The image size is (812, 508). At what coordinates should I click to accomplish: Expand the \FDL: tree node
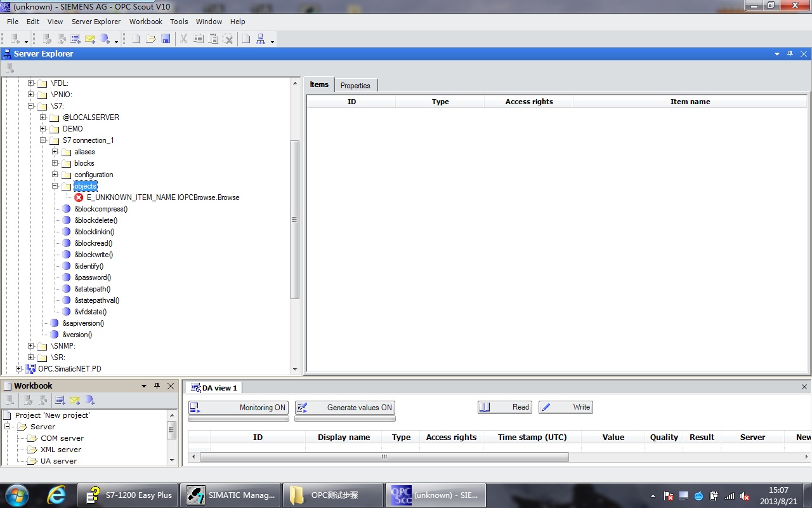point(30,83)
